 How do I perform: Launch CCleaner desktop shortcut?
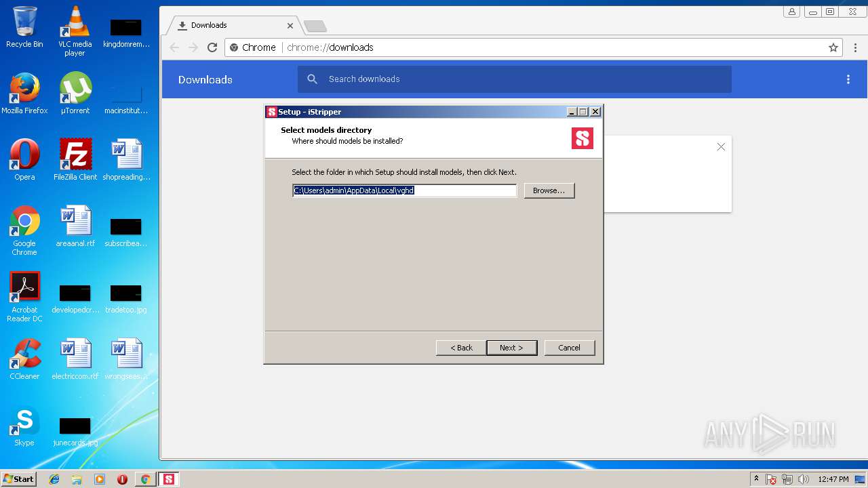(x=24, y=359)
